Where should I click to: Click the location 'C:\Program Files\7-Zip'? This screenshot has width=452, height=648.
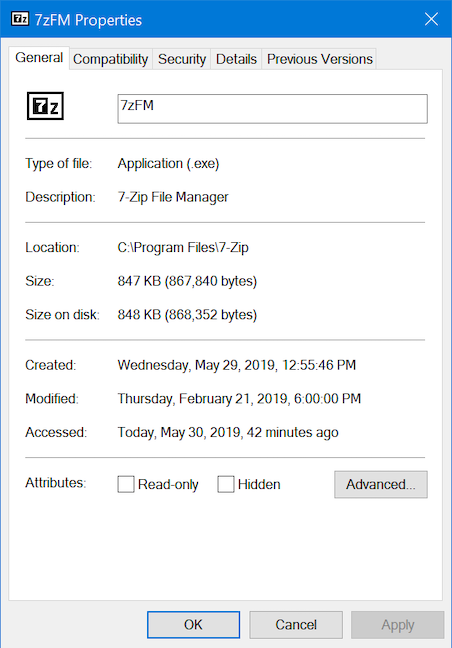coord(183,248)
